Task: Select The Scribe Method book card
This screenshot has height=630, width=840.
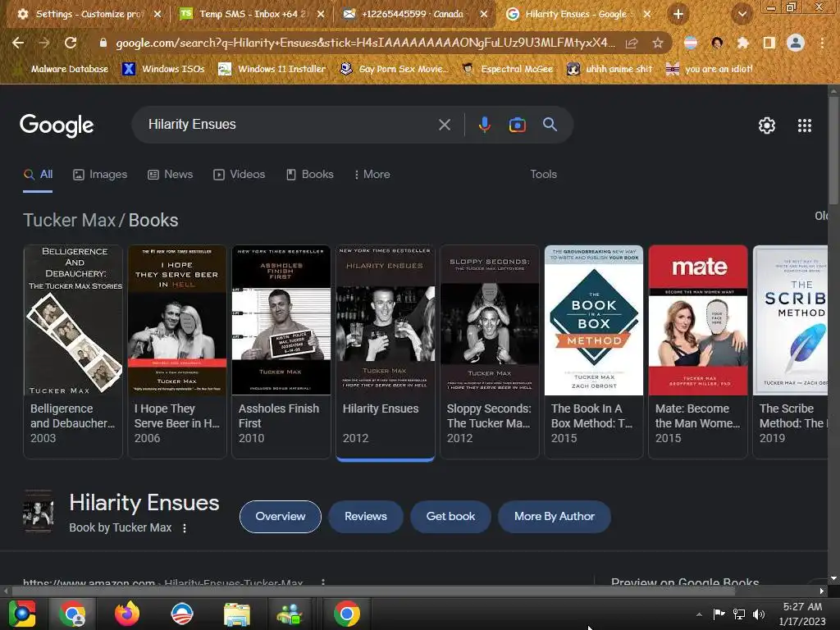Action: (790, 351)
